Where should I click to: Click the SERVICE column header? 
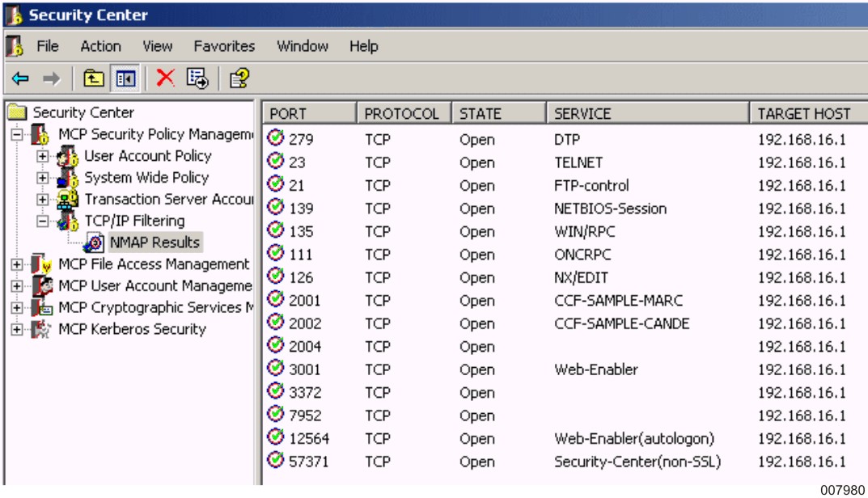point(646,114)
